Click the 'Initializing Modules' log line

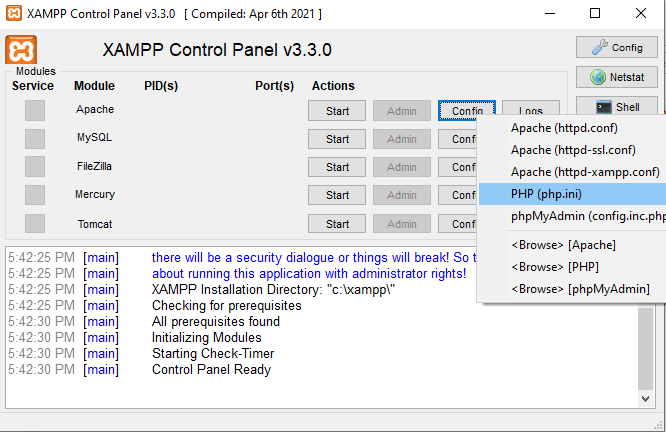coord(206,338)
